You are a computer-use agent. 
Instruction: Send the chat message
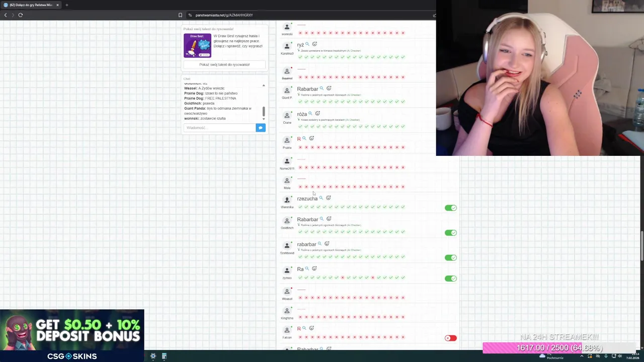261,128
